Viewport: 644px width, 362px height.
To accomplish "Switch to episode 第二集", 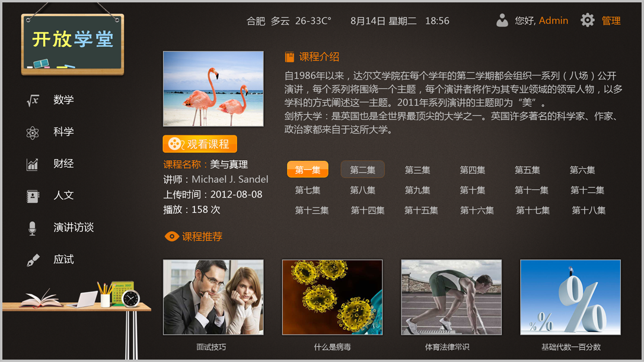I will click(363, 169).
